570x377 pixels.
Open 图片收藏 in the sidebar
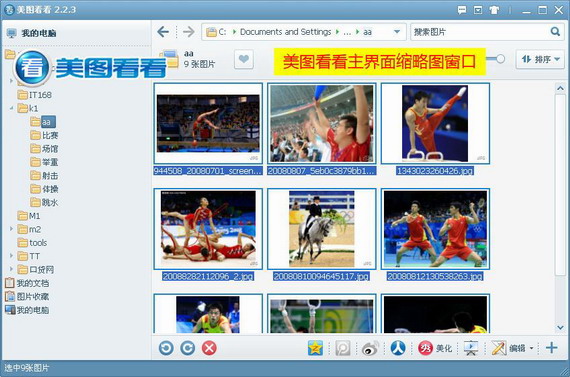click(x=27, y=297)
